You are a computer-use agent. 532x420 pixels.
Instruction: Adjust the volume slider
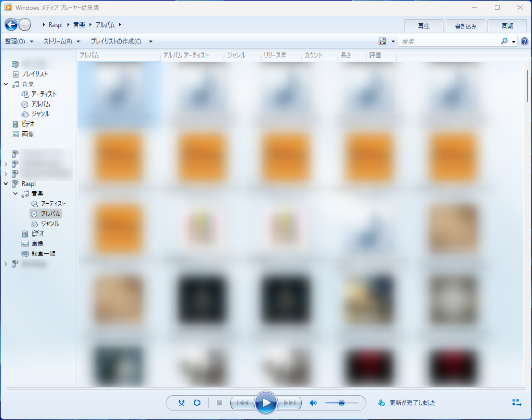342,403
